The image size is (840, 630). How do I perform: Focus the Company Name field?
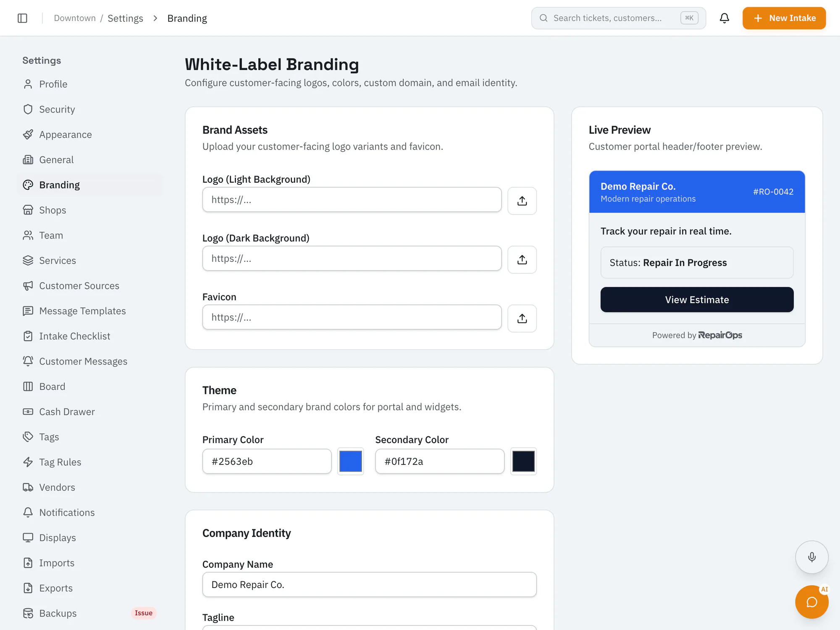[x=370, y=585]
